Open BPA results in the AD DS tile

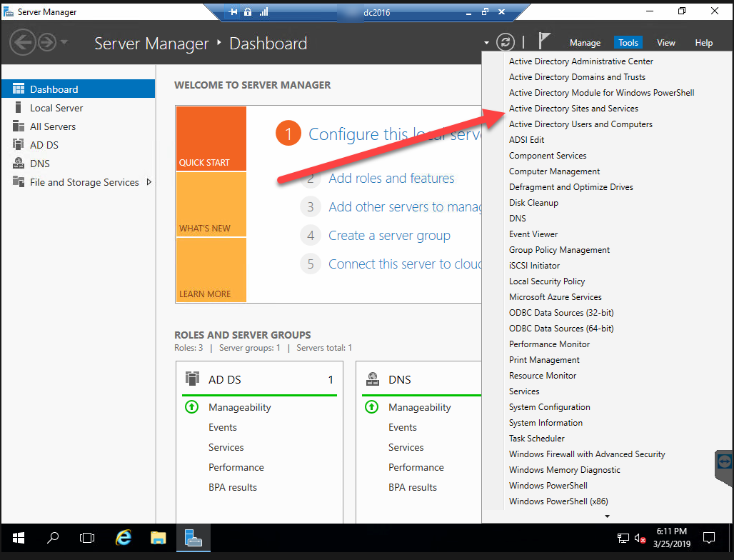click(233, 487)
